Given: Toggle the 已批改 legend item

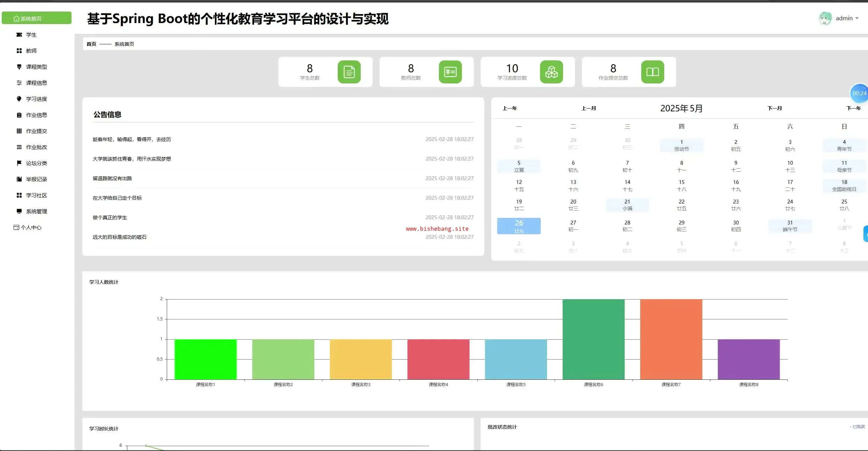Looking at the screenshot, I should click(858, 427).
